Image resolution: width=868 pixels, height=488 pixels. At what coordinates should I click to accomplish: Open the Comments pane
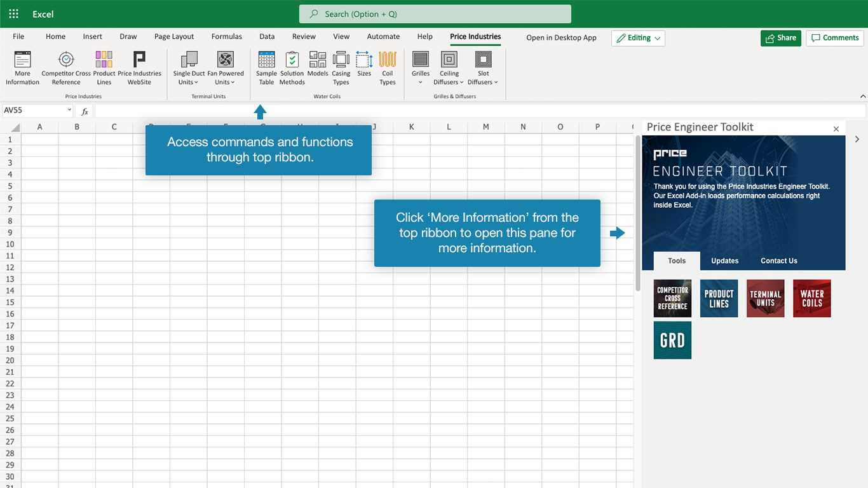[x=835, y=38]
